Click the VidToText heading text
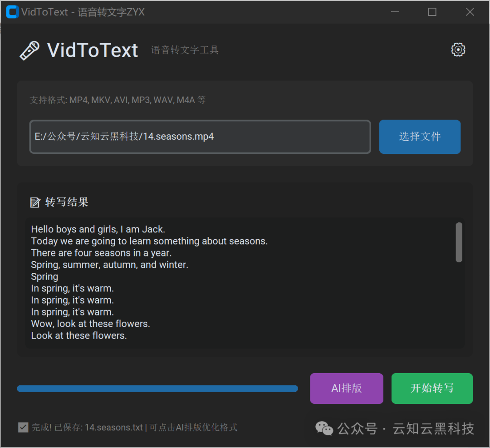The height and width of the screenshot is (448, 490). 93,50
